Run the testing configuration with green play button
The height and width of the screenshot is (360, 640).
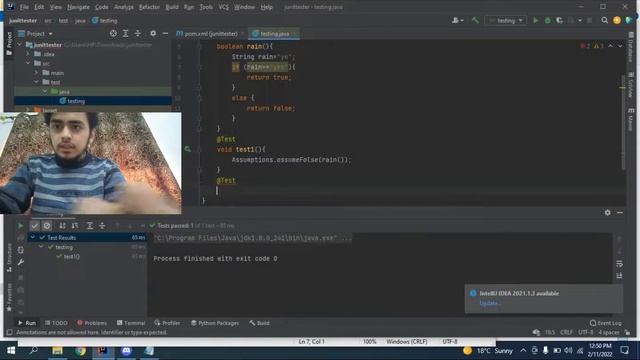click(x=536, y=20)
